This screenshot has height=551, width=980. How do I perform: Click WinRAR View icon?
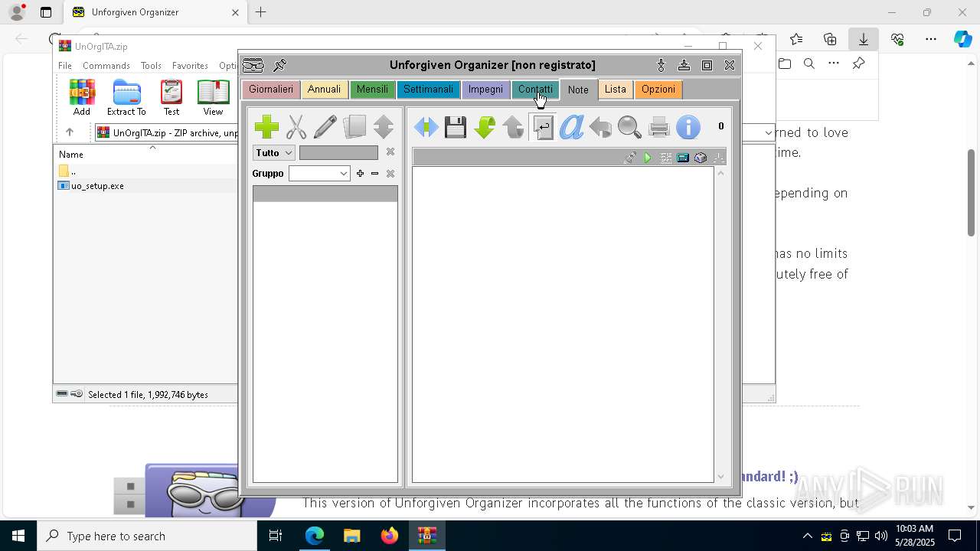213,97
